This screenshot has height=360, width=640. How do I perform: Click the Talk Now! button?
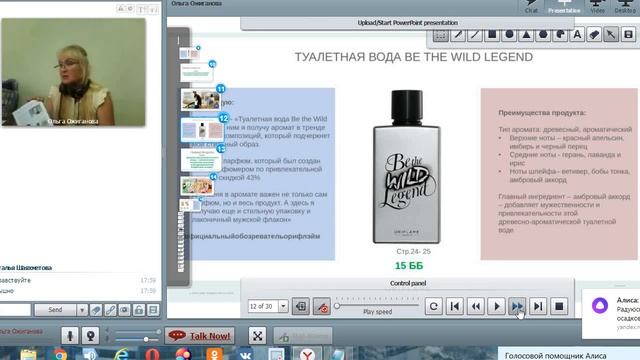[x=200, y=336]
